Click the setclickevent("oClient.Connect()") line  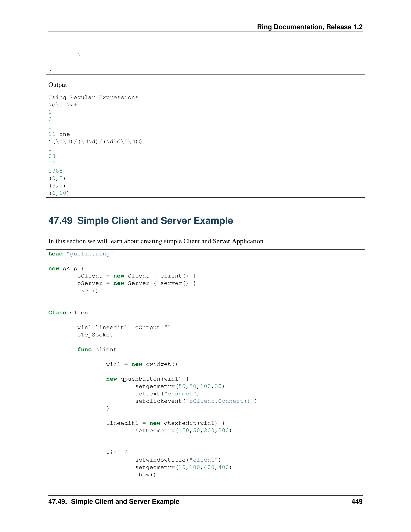coord(196,401)
